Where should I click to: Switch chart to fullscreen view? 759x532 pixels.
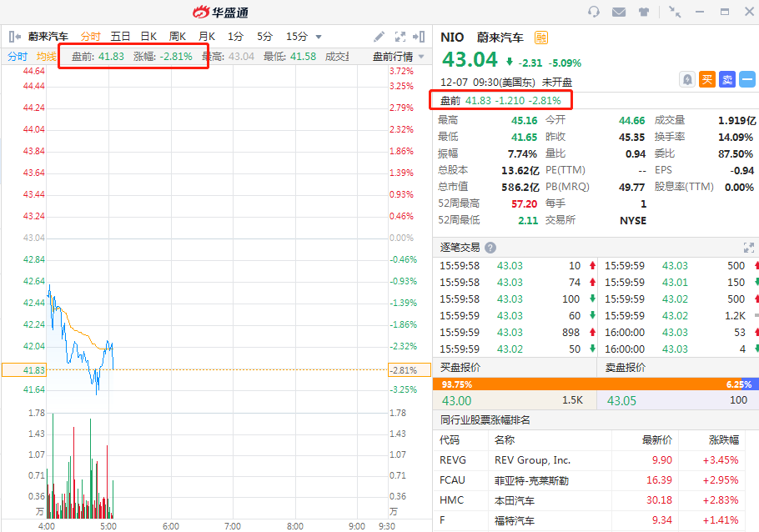tap(400, 37)
